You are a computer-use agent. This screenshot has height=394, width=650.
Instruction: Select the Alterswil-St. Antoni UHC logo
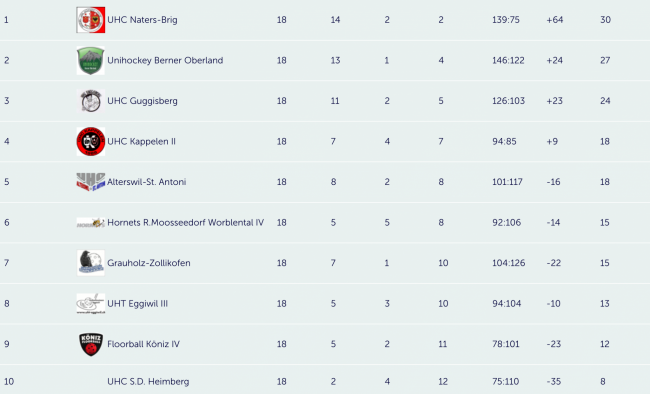click(90, 182)
